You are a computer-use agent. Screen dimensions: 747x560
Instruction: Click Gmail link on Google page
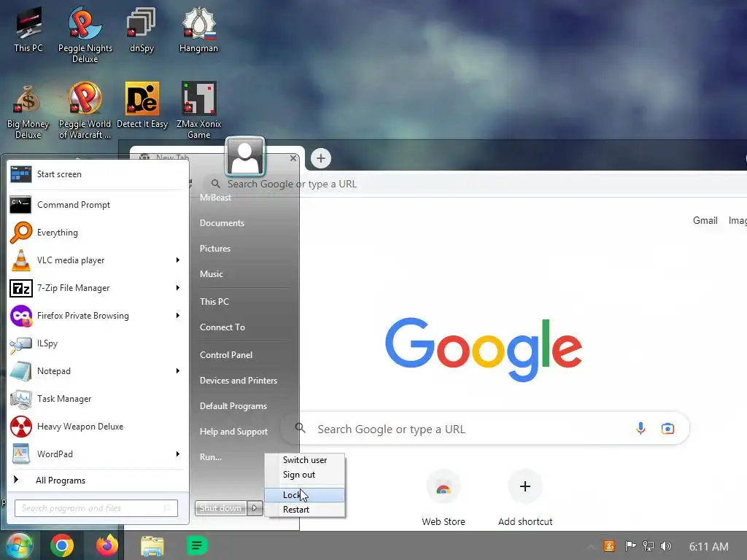[x=705, y=220]
